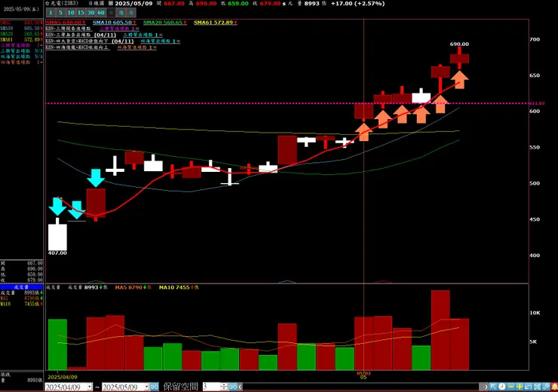The height and width of the screenshot is (392, 558).
Task: Click the (04/11) label on second KEN line
Action: pos(106,35)
